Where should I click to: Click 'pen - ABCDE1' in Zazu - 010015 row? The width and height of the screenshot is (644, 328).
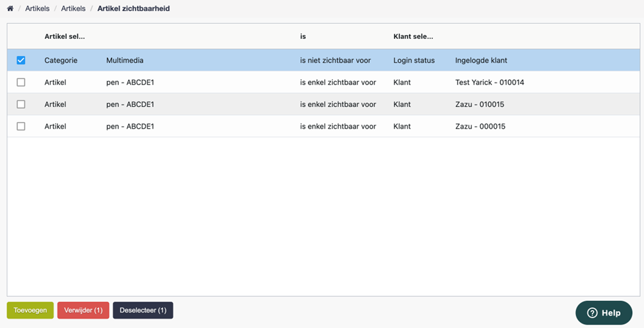130,105
